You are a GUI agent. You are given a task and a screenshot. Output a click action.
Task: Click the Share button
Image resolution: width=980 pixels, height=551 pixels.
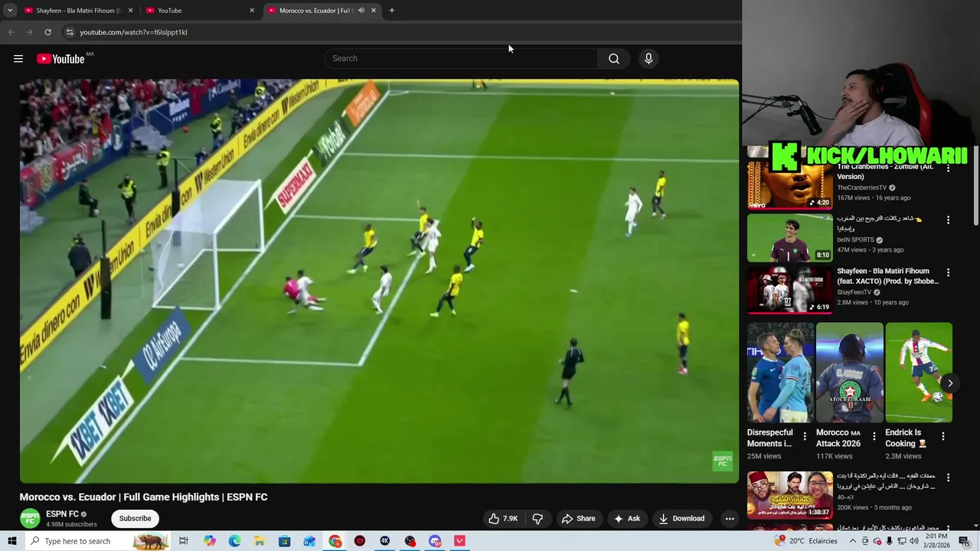(578, 519)
